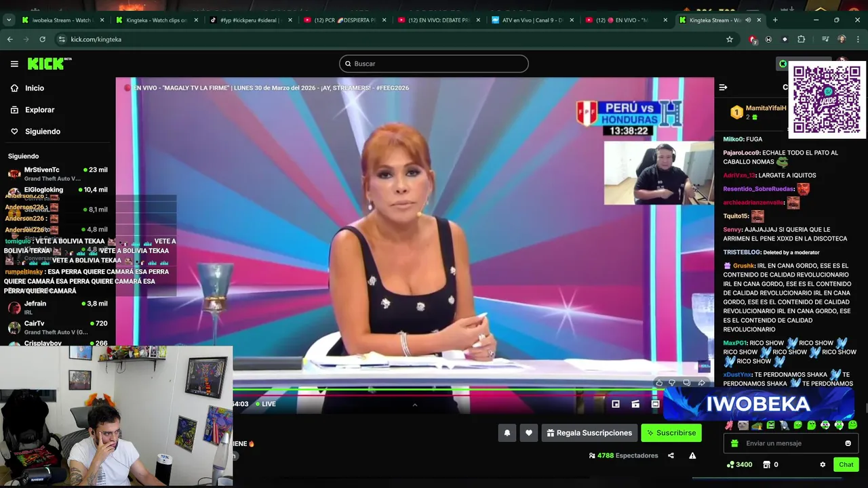Click the 3400 channel points indicator

click(739, 464)
